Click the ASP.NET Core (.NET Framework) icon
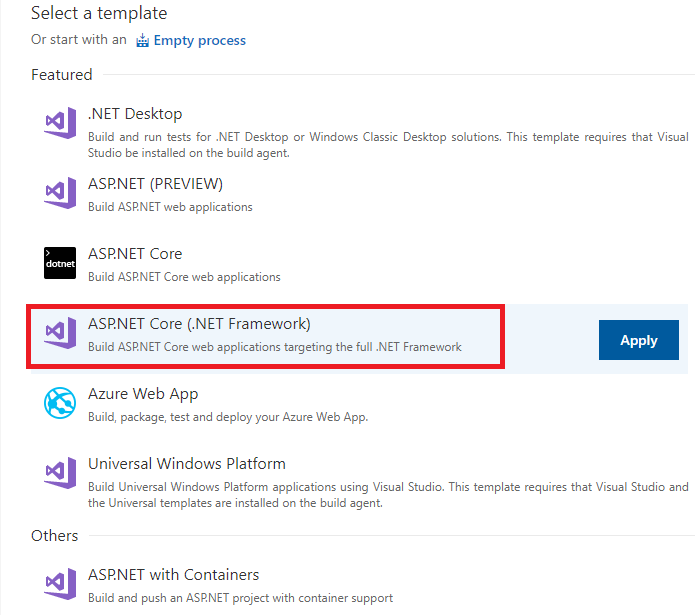Viewport: 695px width, 615px height. 60,333
